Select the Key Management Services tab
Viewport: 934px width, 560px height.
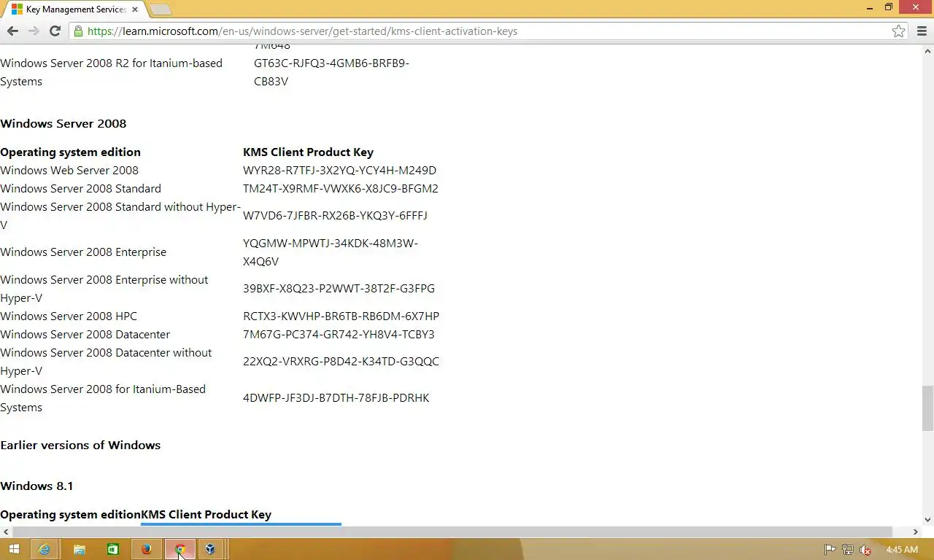point(75,9)
